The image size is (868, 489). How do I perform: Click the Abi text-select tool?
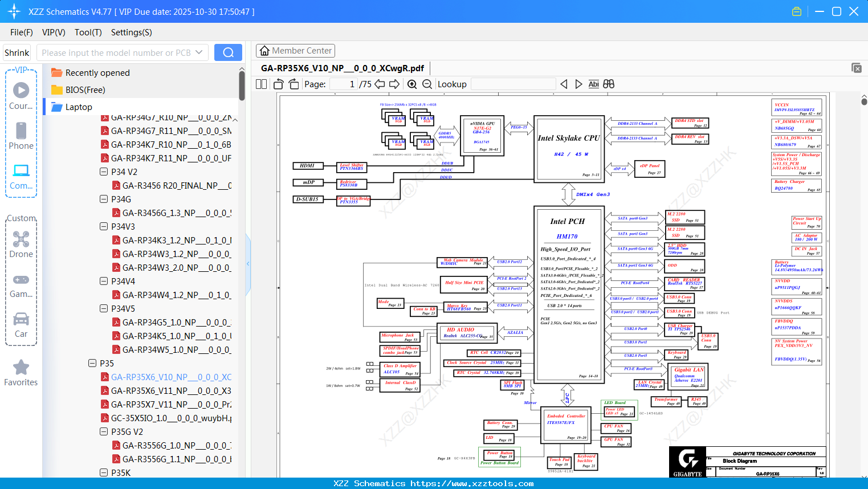593,84
